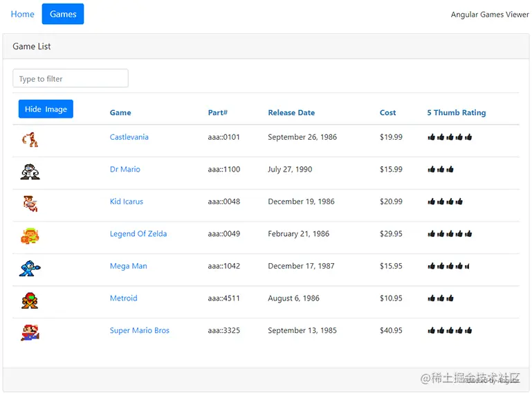Click the Game column header
Screen dimensions: 532x396
tap(120, 113)
